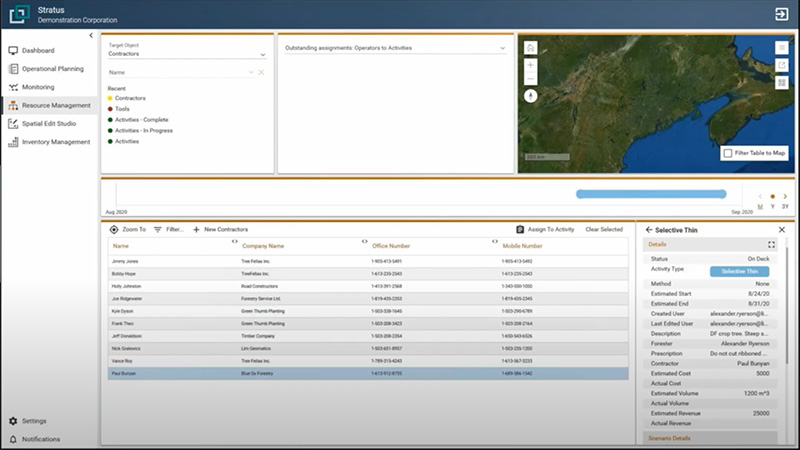800x450 pixels.
Task: Click the yellow dot beside Contractors
Action: pyautogui.click(x=110, y=98)
